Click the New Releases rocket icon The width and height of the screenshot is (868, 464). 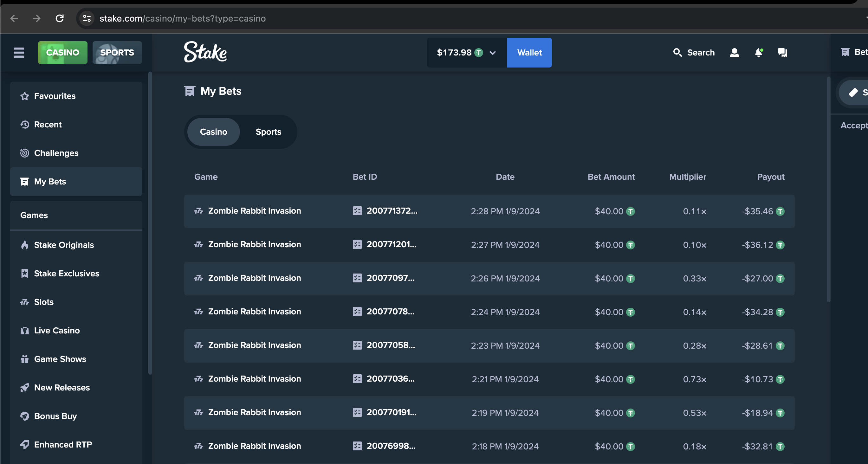coord(25,388)
